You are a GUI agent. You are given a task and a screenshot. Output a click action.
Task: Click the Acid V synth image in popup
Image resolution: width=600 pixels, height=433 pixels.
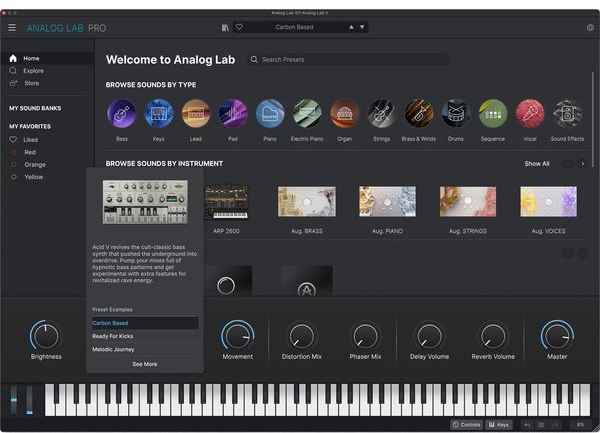[x=145, y=202]
